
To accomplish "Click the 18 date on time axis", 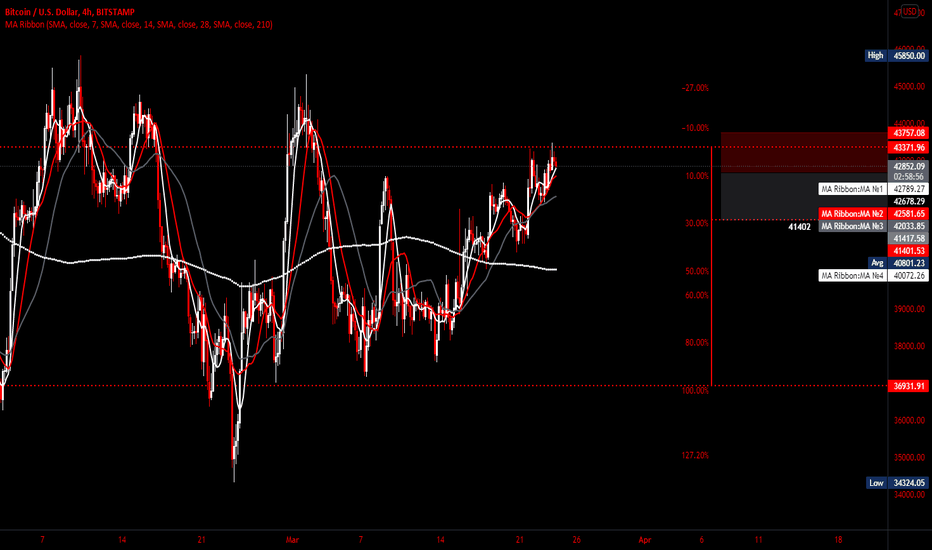I will (838, 540).
